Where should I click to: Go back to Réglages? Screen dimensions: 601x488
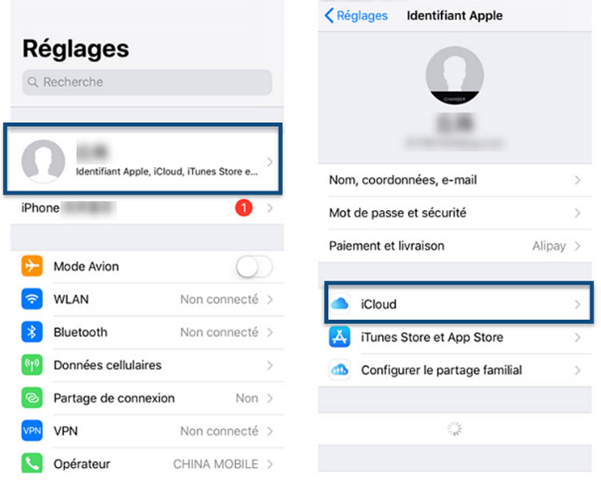(356, 15)
